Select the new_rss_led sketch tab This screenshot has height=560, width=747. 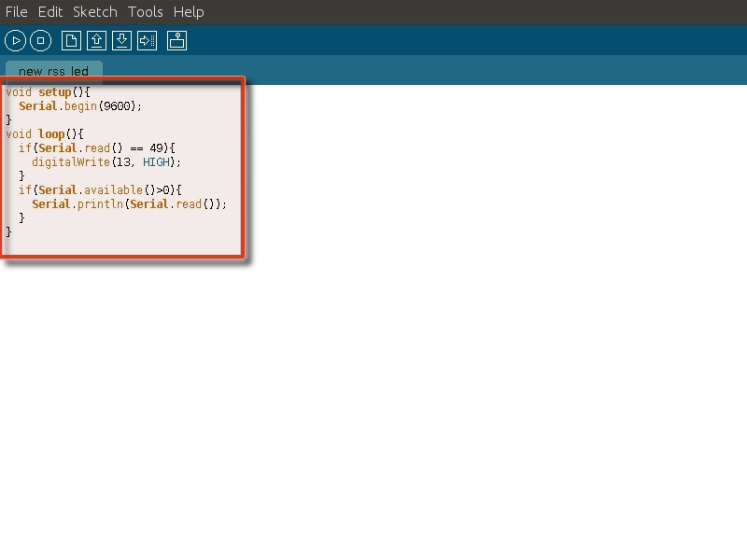pyautogui.click(x=54, y=71)
